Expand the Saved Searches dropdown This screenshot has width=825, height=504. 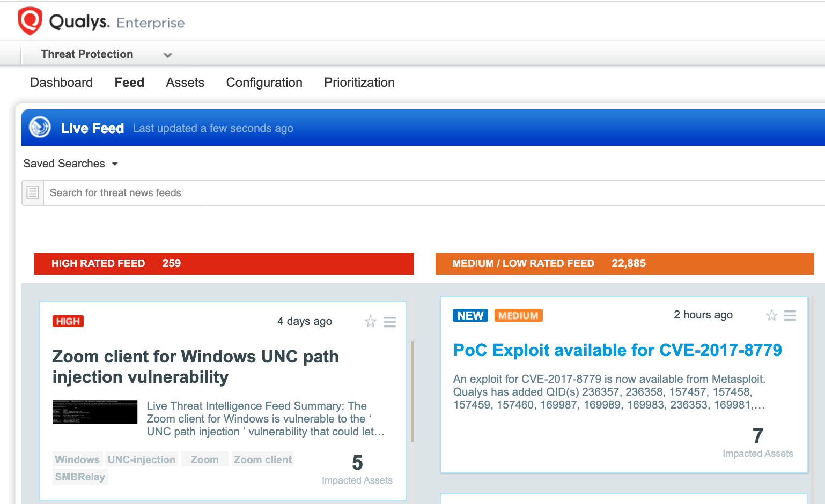point(71,164)
